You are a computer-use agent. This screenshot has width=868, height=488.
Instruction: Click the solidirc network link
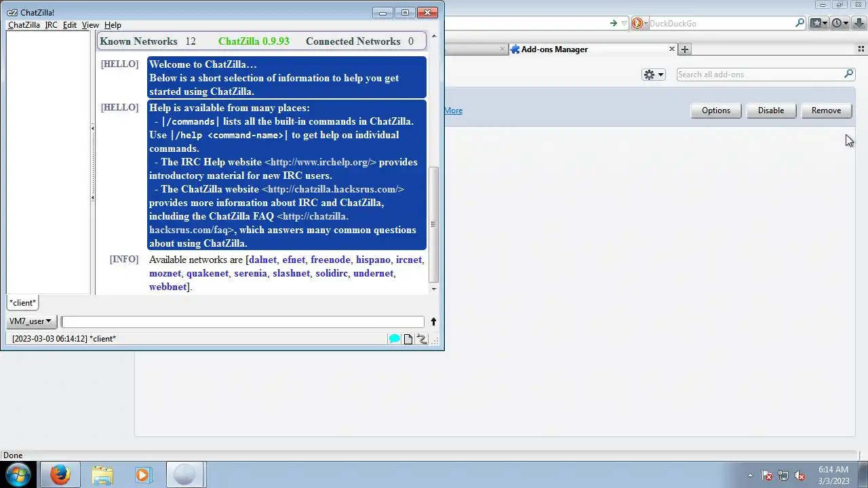pyautogui.click(x=332, y=273)
